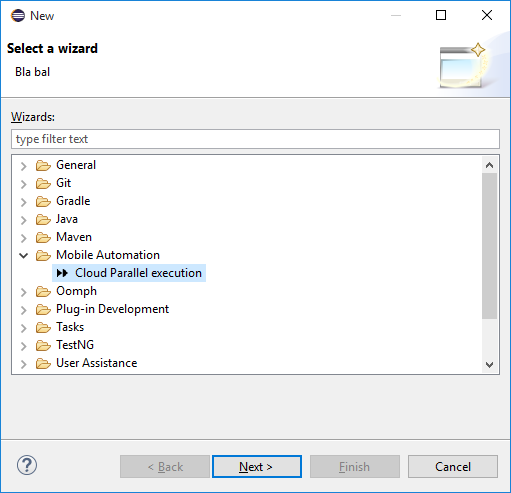This screenshot has height=493, width=511.
Task: Expand the TestNG category
Action: [x=23, y=346]
